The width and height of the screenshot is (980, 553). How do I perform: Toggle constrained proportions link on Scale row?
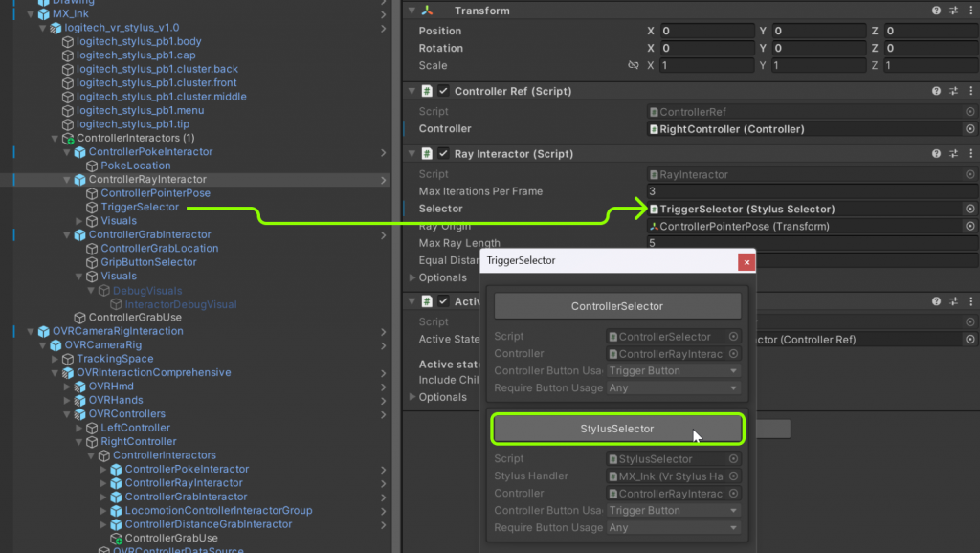coord(634,65)
